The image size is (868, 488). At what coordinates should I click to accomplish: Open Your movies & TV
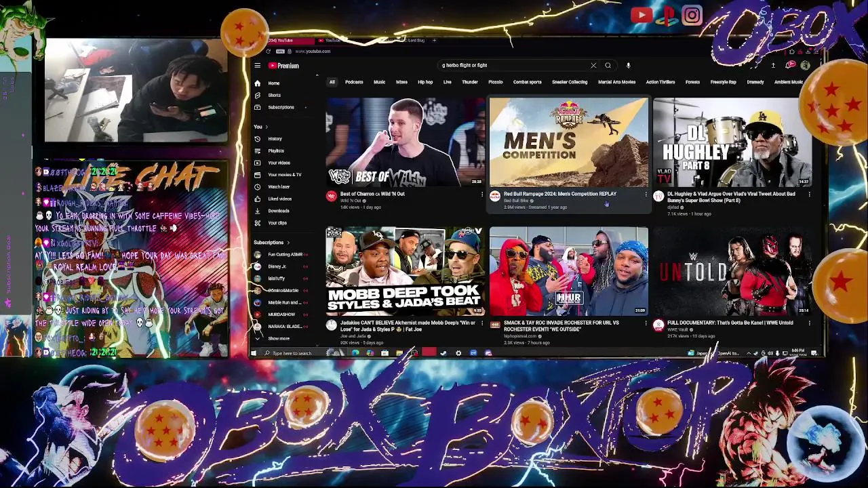coord(284,174)
